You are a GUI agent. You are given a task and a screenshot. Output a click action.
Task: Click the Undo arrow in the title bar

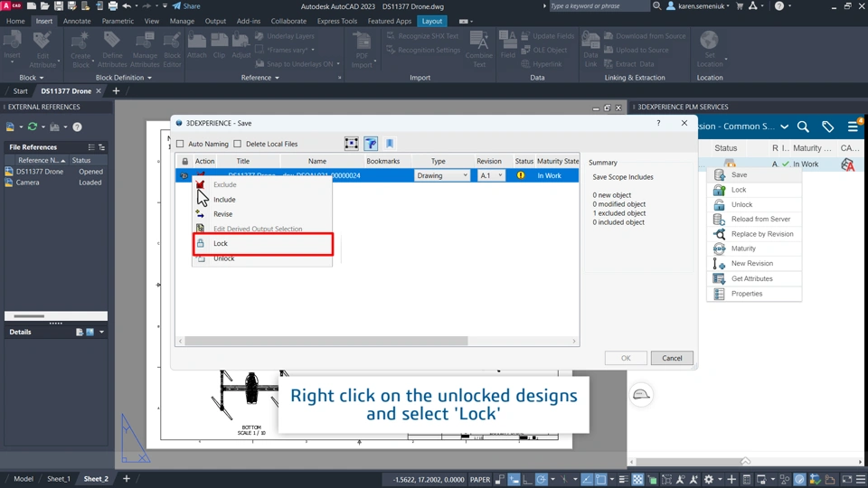pyautogui.click(x=127, y=6)
